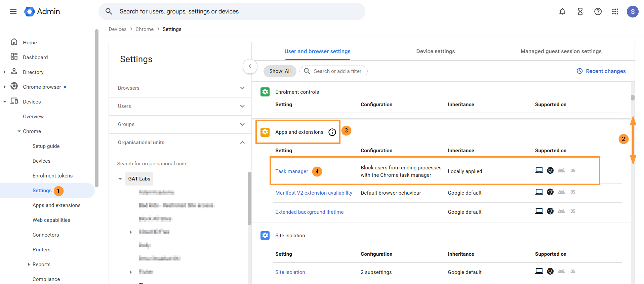
Task: Click the orange Apps and extensions gear icon
Action: point(265,132)
